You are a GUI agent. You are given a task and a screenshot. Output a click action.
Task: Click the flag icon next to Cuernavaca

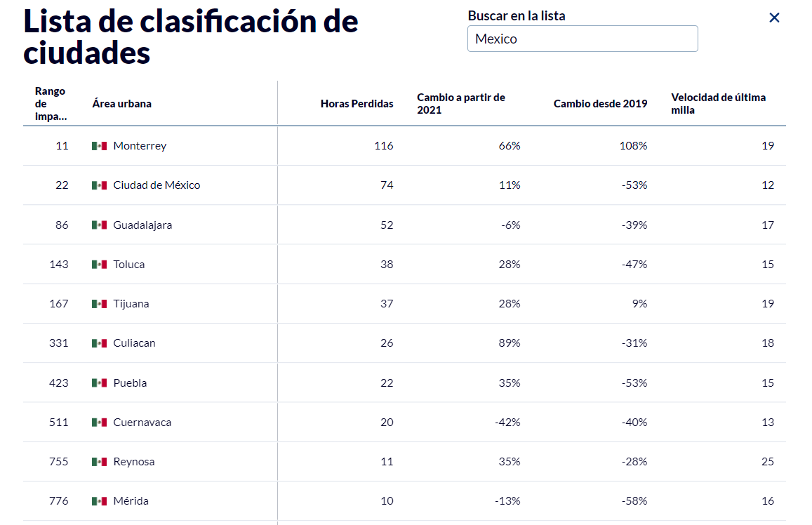(99, 423)
